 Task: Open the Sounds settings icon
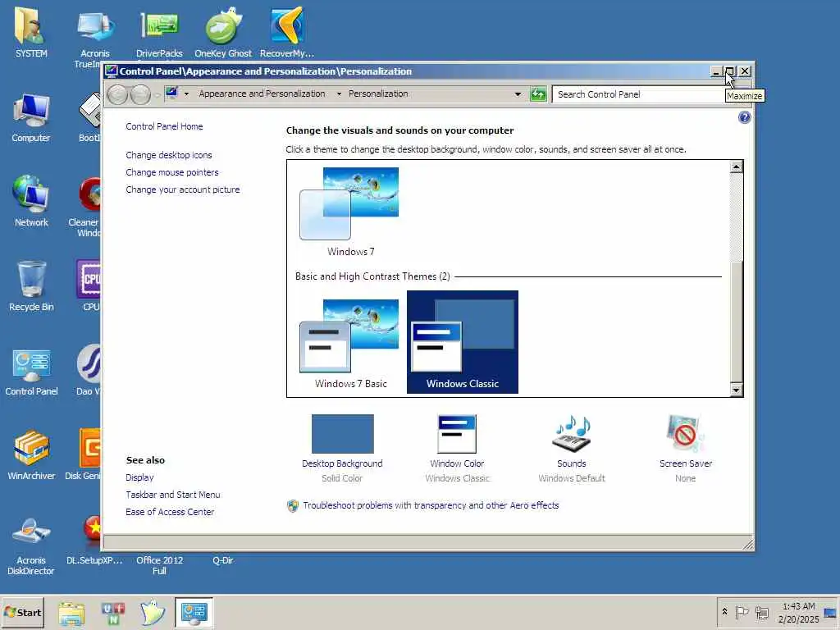pos(571,434)
